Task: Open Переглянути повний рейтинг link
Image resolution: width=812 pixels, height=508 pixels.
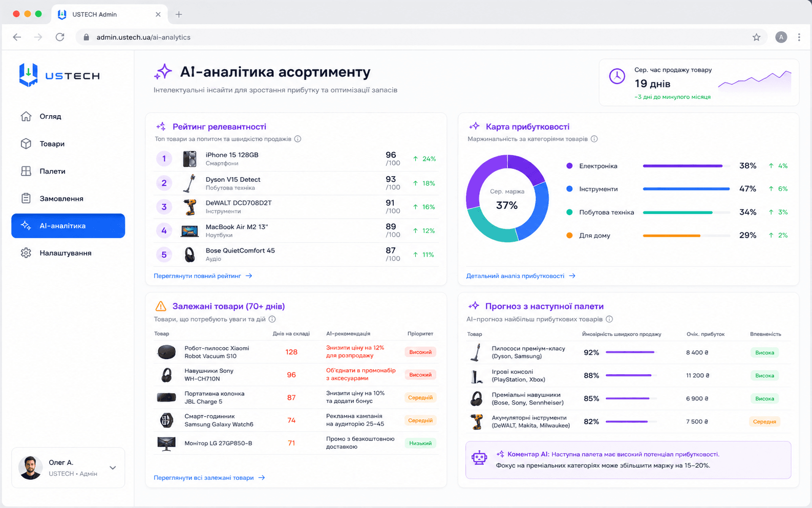Action: [x=203, y=276]
